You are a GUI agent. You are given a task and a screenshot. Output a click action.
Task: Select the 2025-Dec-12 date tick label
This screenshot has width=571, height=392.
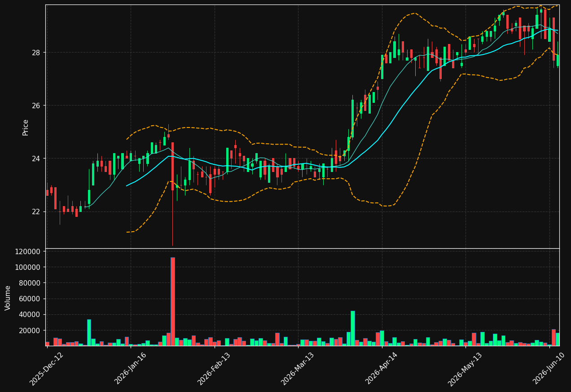pyautogui.click(x=47, y=369)
